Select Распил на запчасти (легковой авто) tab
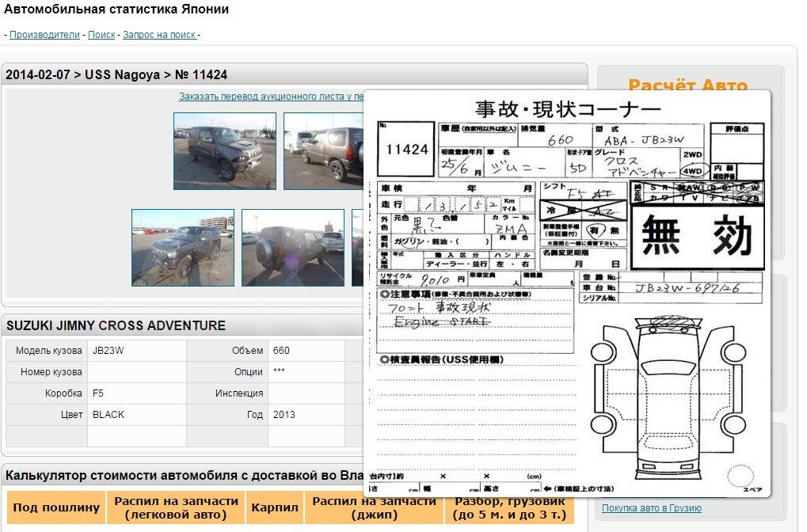Viewport: 807px width, 532px height. pos(176,507)
